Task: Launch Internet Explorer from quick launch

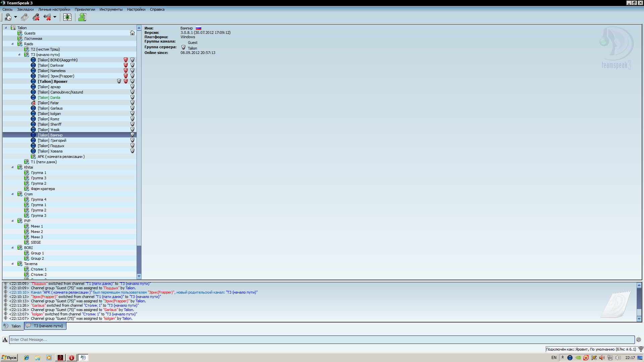Action: click(26, 358)
